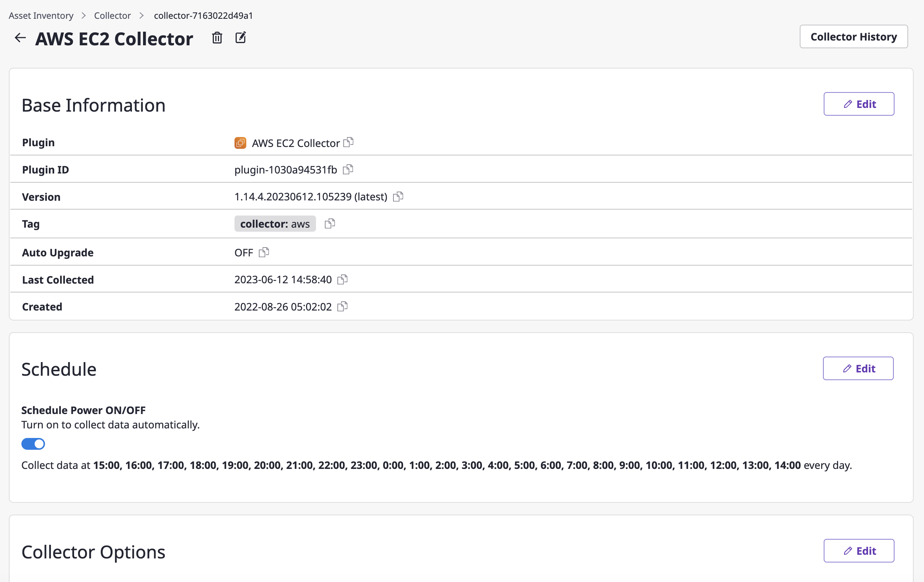Viewport: 924px width, 582px height.
Task: Click the AWS EC2 plugin logo icon
Action: 240,143
